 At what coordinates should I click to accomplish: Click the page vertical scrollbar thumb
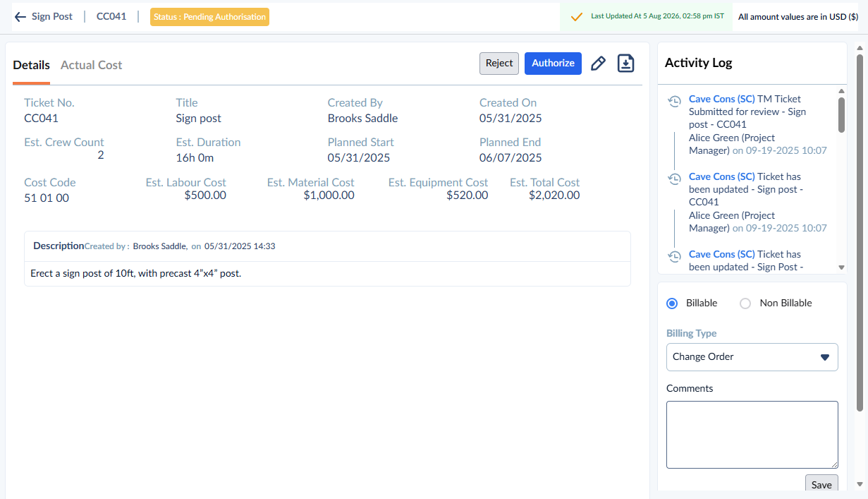[860, 233]
